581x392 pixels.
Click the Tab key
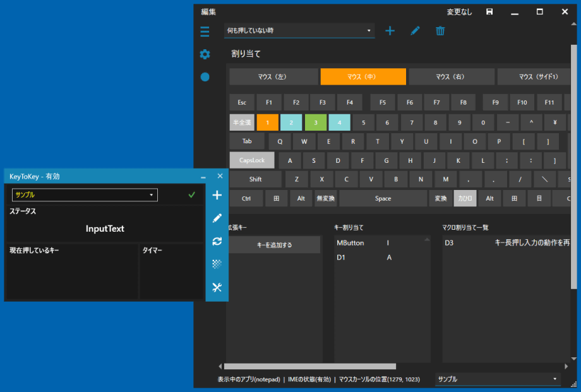pyautogui.click(x=247, y=141)
